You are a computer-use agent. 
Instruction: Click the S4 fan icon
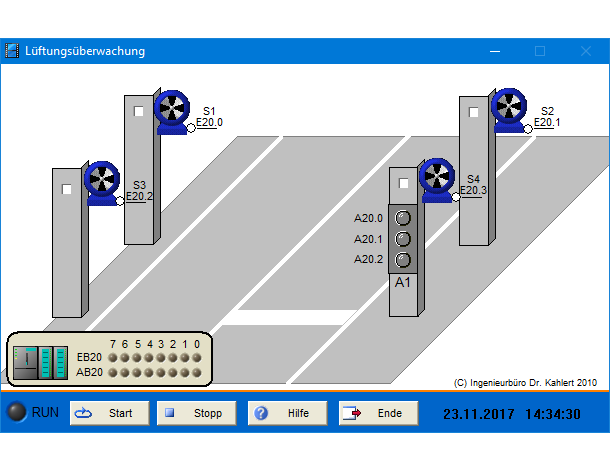(437, 180)
